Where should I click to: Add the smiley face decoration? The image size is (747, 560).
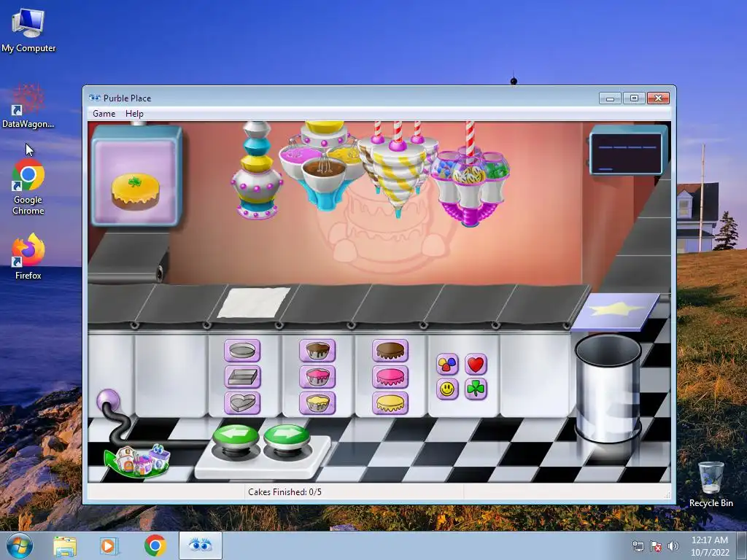coord(447,389)
